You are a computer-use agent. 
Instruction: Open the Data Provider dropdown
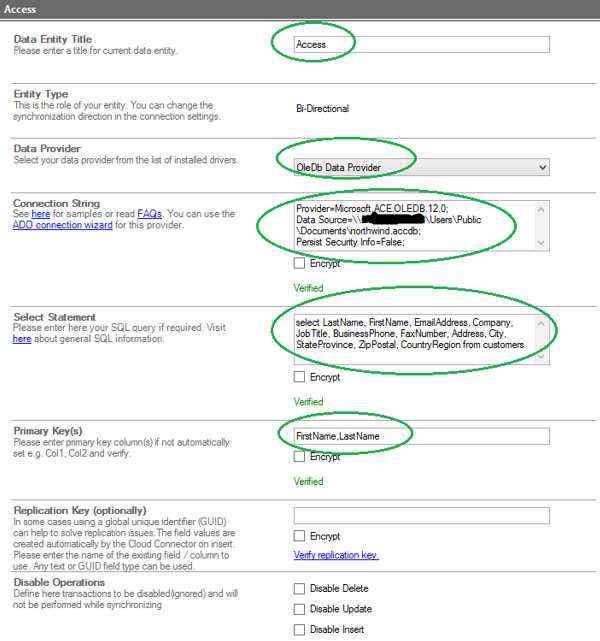(421, 167)
